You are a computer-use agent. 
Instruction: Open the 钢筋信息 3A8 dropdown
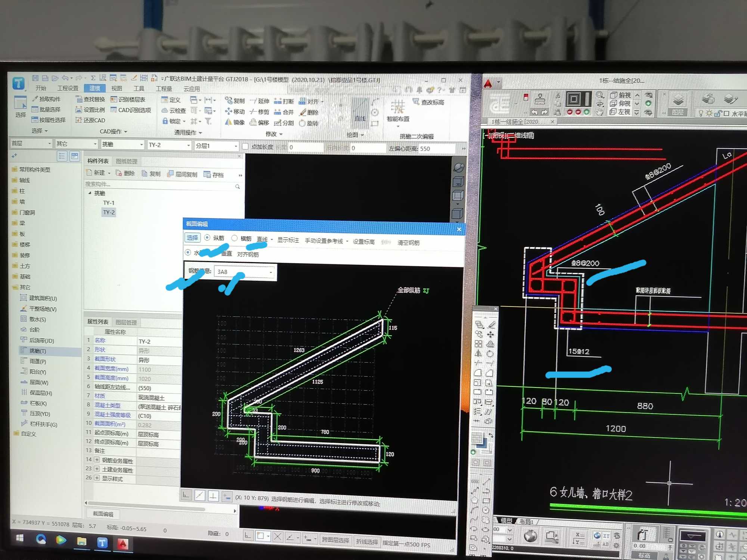(245, 272)
